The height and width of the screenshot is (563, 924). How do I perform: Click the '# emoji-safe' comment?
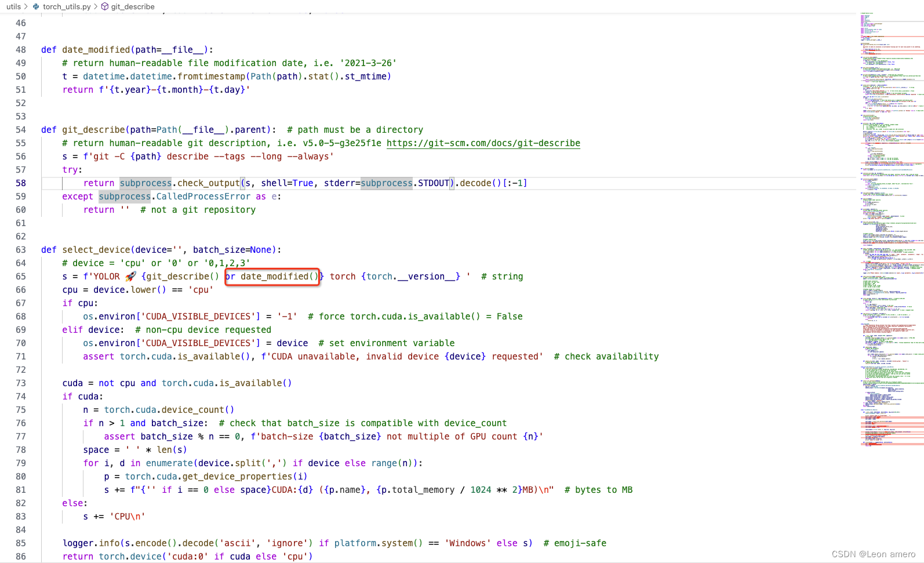[575, 543]
